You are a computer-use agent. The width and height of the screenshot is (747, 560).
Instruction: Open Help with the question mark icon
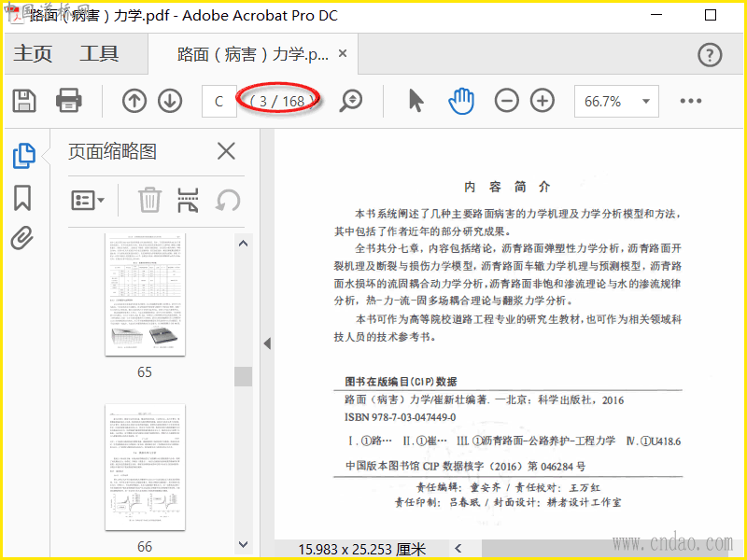coord(710,55)
